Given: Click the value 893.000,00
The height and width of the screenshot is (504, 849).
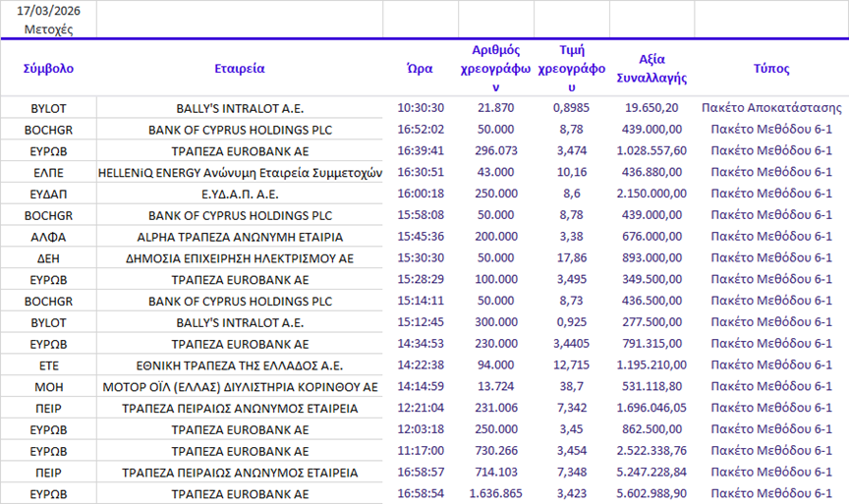Looking at the screenshot, I should point(651,257).
